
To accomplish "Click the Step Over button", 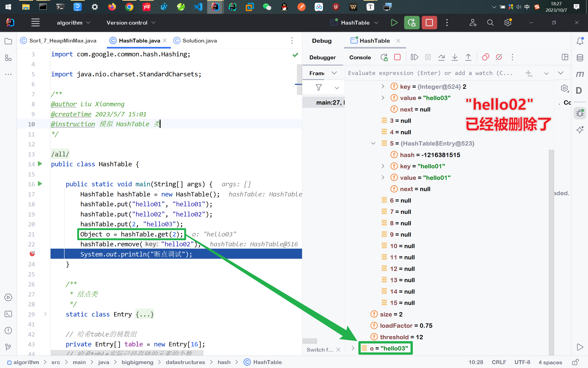I will point(441,57).
